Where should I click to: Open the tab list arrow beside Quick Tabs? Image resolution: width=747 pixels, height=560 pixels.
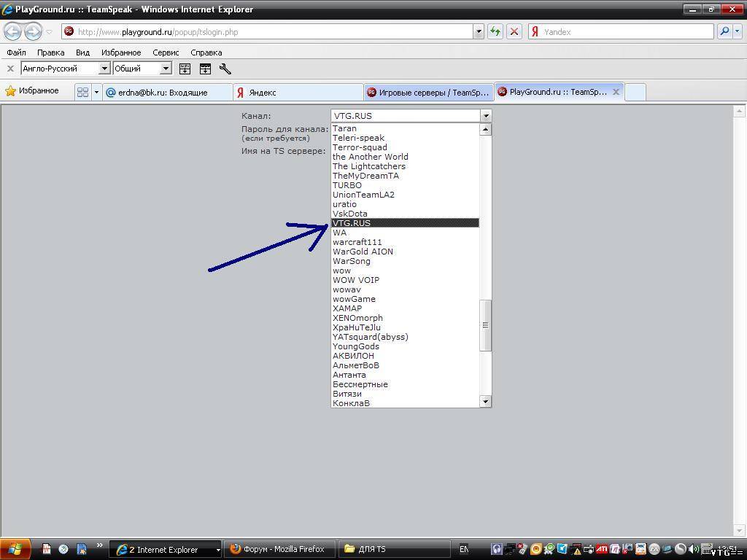[x=96, y=92]
